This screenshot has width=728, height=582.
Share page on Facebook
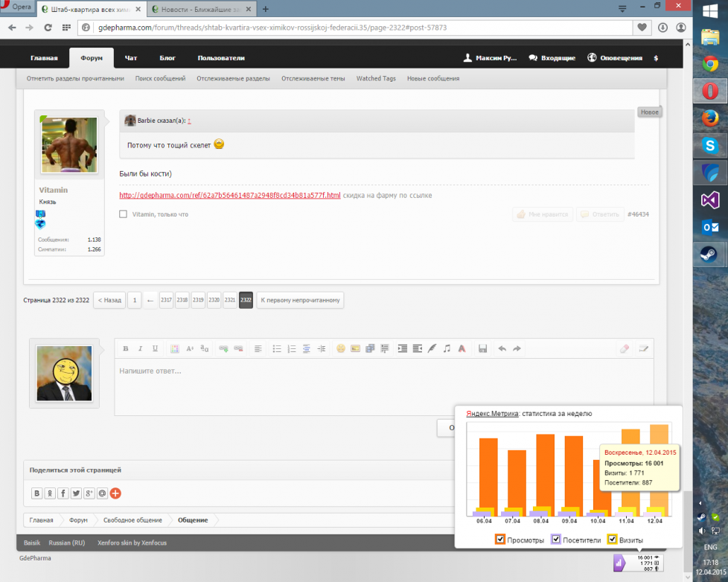pyautogui.click(x=63, y=493)
